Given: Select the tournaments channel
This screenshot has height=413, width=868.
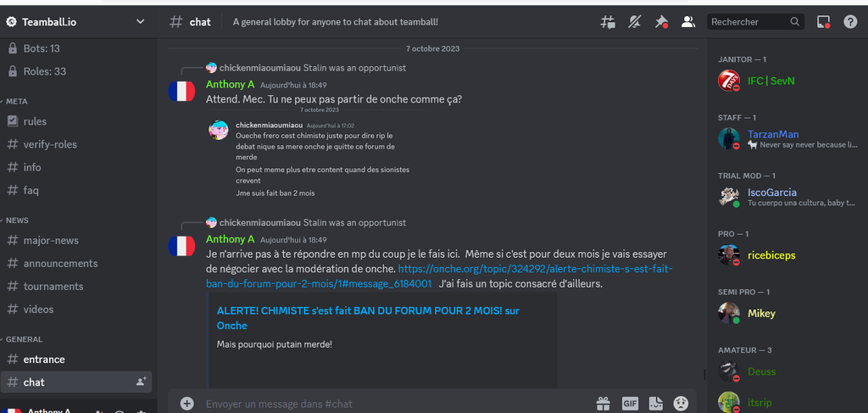Looking at the screenshot, I should (x=76, y=287).
